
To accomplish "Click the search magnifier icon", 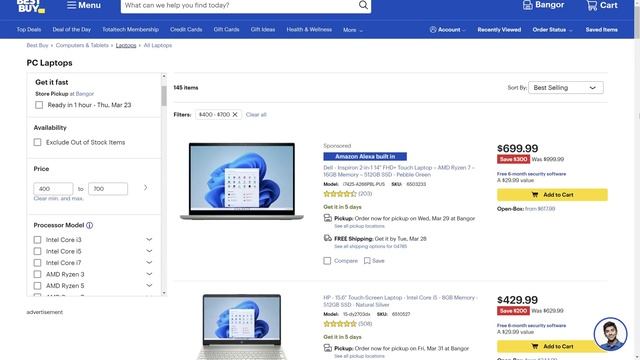I will pyautogui.click(x=363, y=5).
